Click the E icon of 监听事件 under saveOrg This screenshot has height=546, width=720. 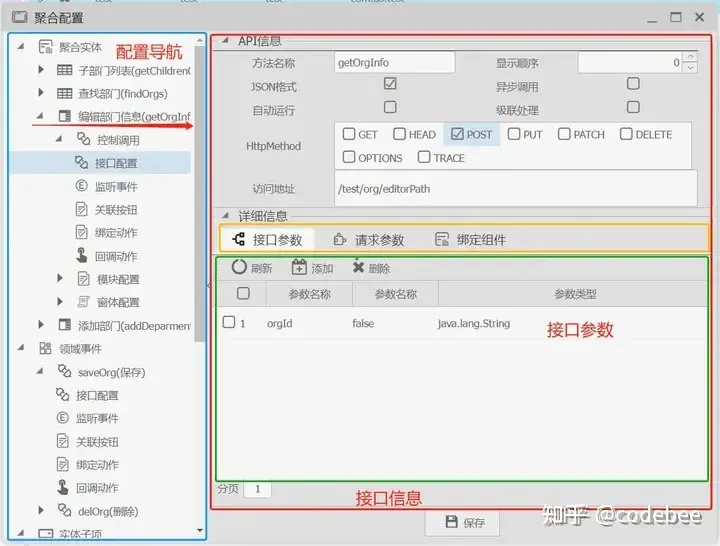click(62, 417)
